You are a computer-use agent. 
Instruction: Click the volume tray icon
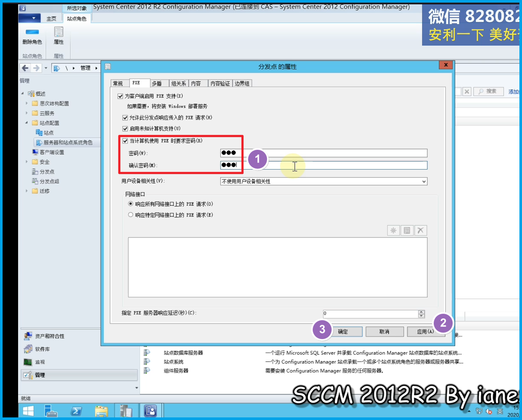tap(489, 411)
